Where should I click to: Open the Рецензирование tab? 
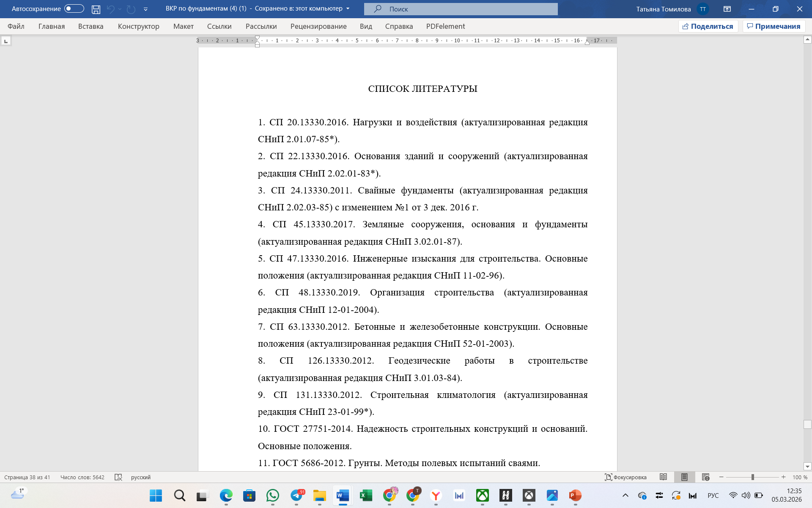pyautogui.click(x=318, y=26)
